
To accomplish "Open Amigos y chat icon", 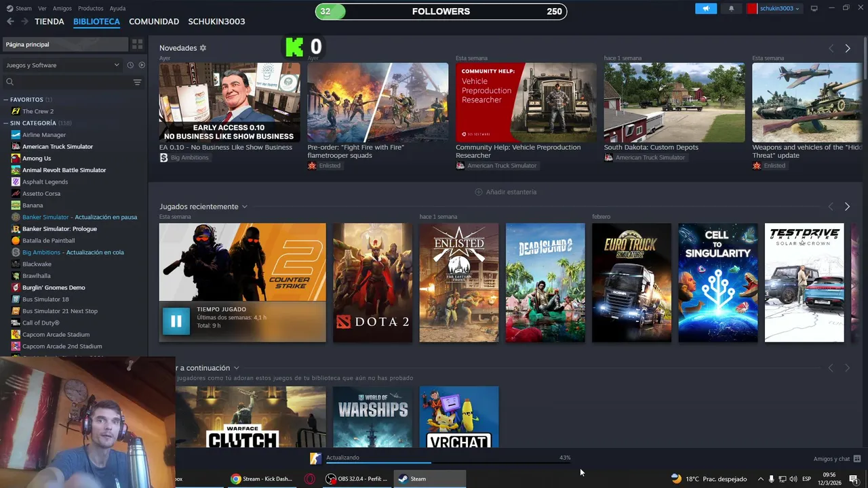I will coord(857,459).
